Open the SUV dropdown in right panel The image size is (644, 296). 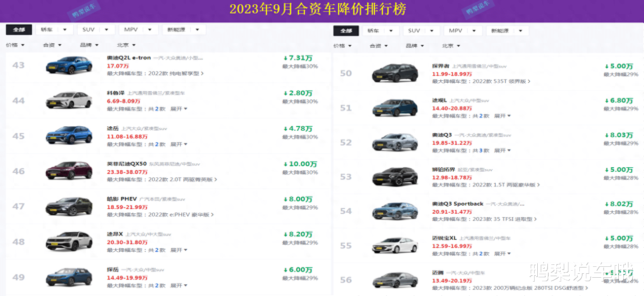tap(421, 31)
